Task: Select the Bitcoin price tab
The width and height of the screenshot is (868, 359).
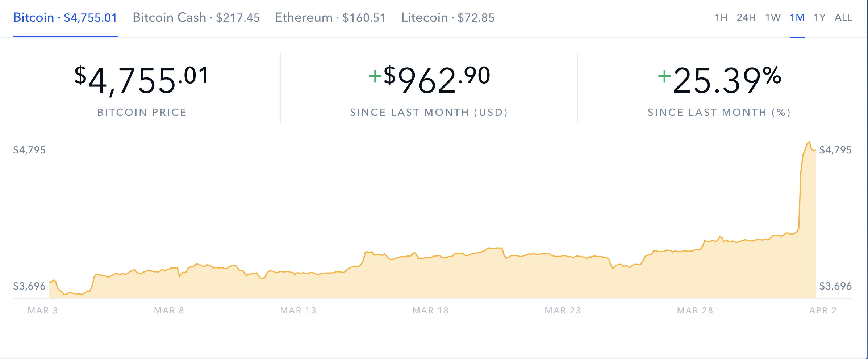Action: (65, 18)
